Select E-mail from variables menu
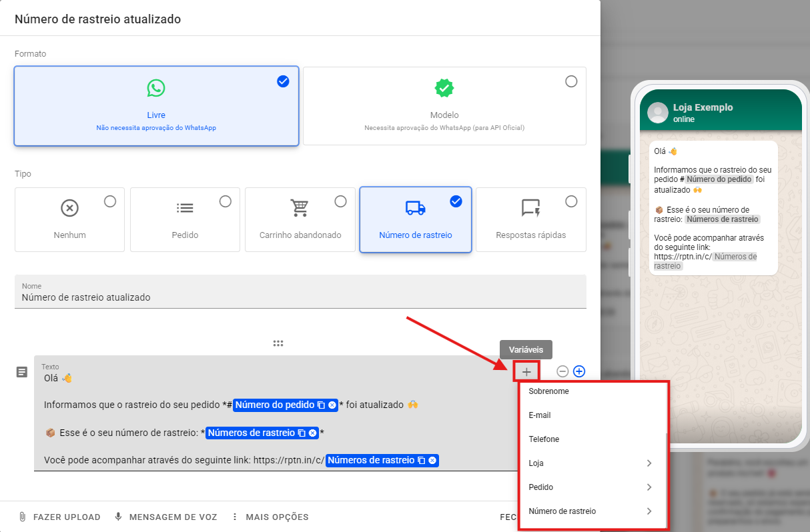This screenshot has height=532, width=810. (540, 415)
